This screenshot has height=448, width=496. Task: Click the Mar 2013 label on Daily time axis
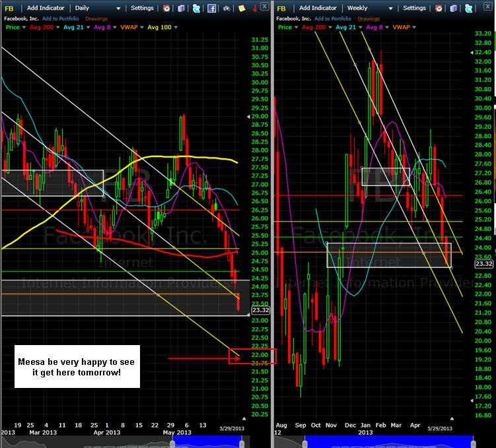[43, 432]
